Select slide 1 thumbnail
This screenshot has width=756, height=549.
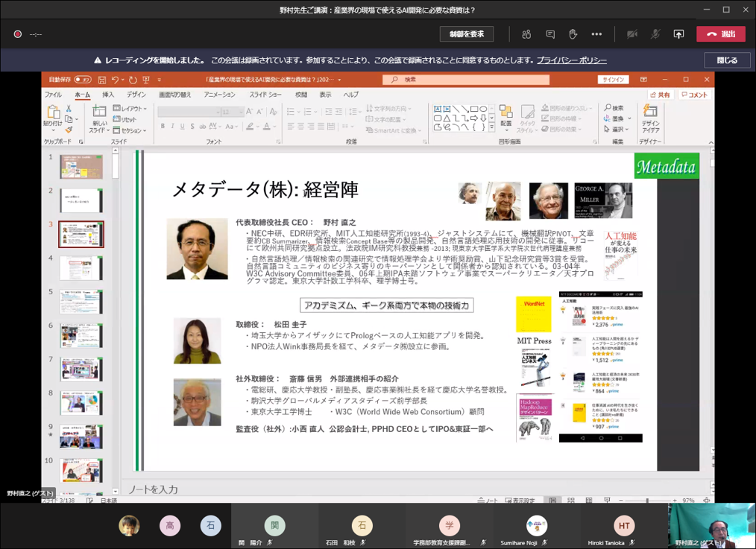coord(81,167)
